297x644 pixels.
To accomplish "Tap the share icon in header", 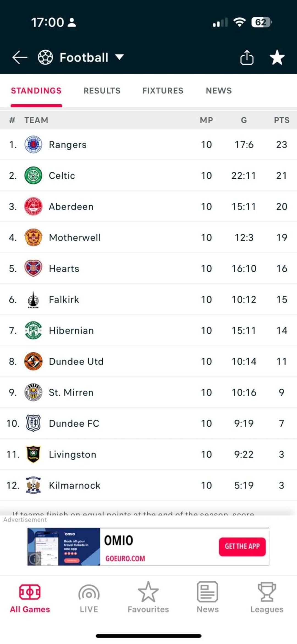I will point(247,58).
